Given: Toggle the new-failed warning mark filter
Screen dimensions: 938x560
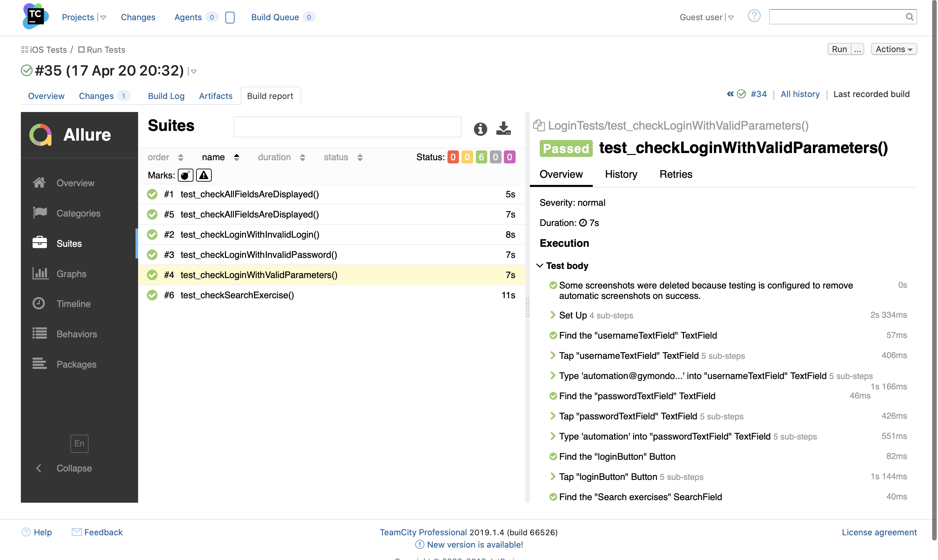Looking at the screenshot, I should point(204,175).
